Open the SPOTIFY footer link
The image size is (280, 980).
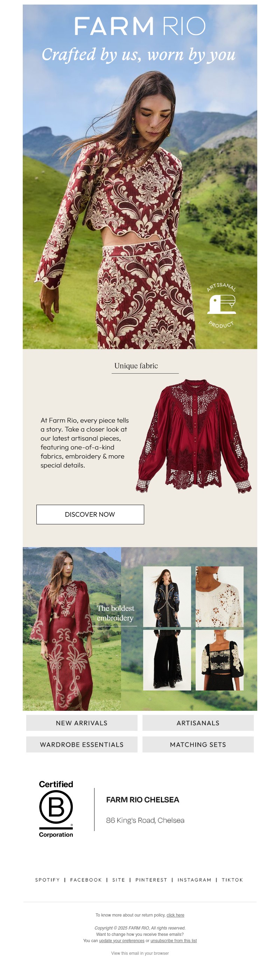[48, 880]
